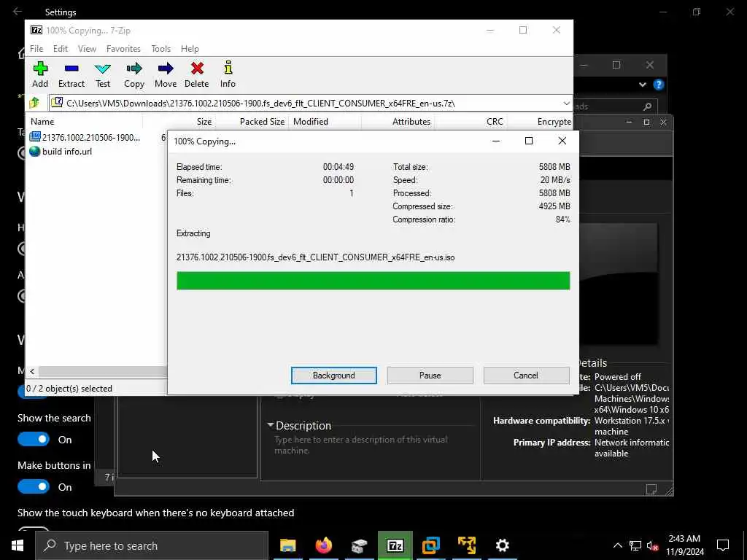The image size is (747, 560).
Task: Open the File menu in 7-Zip
Action: point(36,49)
